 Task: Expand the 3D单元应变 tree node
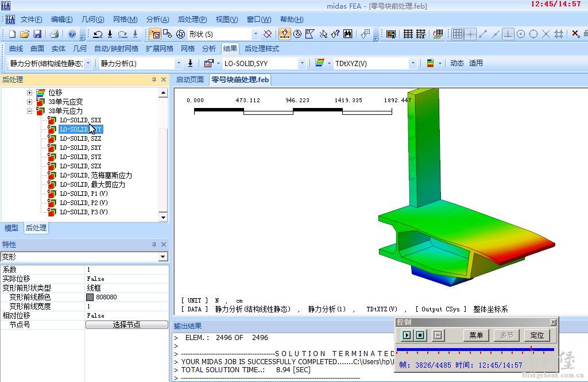tap(30, 102)
